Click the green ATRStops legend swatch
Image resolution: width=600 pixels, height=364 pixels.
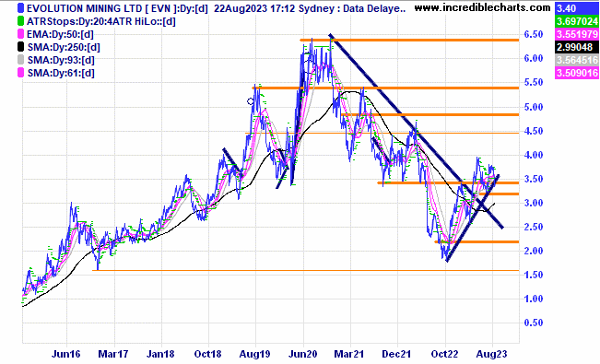point(20,21)
